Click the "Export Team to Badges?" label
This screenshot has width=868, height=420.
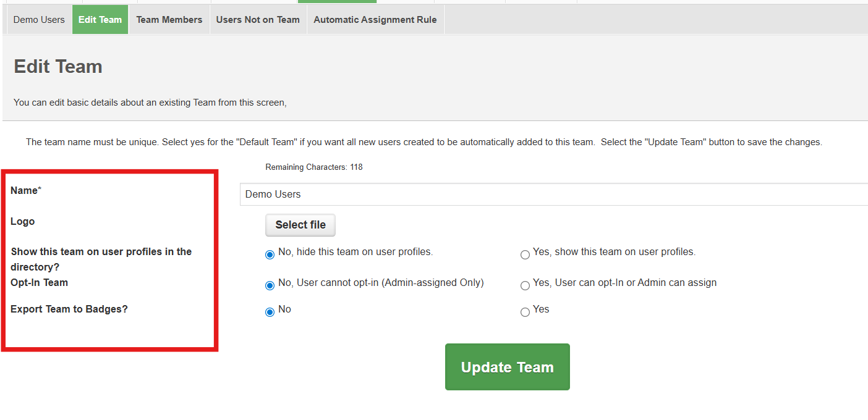69,309
